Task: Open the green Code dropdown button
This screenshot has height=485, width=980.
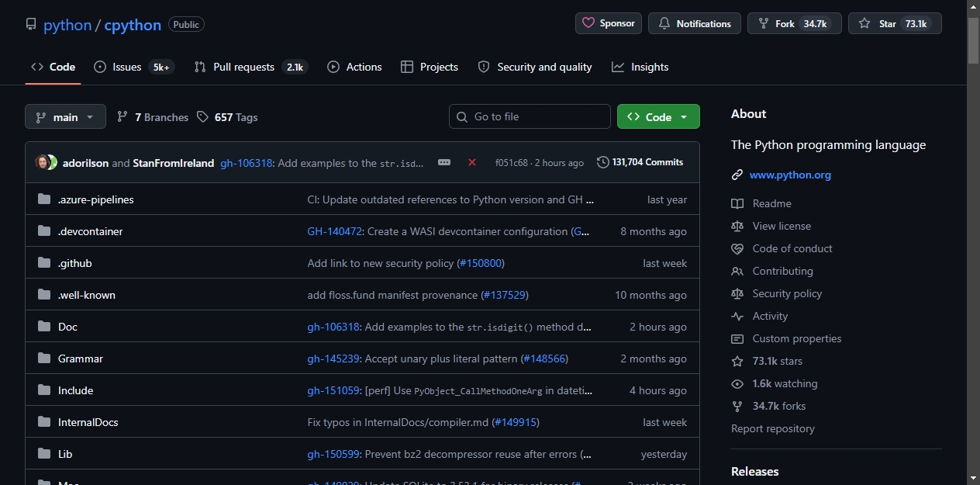Action: (658, 116)
